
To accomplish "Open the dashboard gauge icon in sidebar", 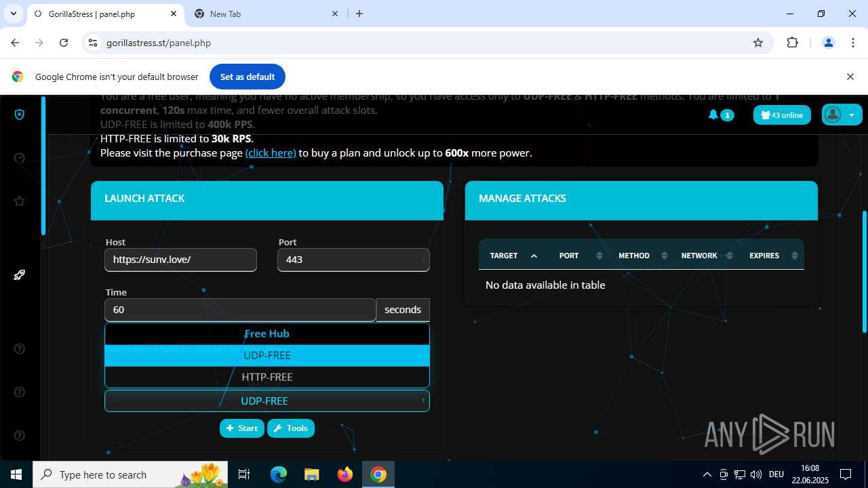I will click(20, 158).
